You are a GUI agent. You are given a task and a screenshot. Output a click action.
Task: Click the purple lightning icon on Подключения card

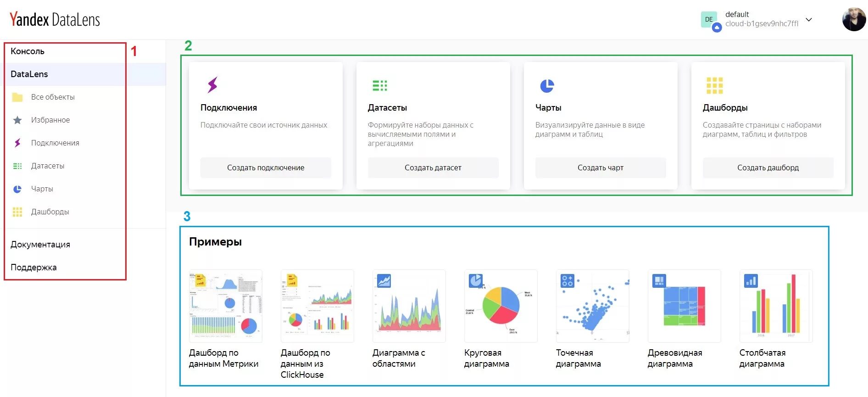(x=212, y=85)
